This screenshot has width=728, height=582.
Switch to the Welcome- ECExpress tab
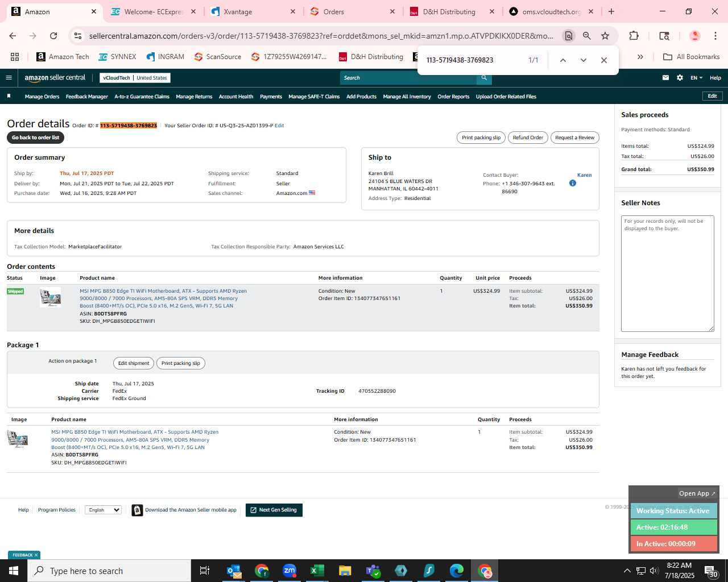coord(154,11)
